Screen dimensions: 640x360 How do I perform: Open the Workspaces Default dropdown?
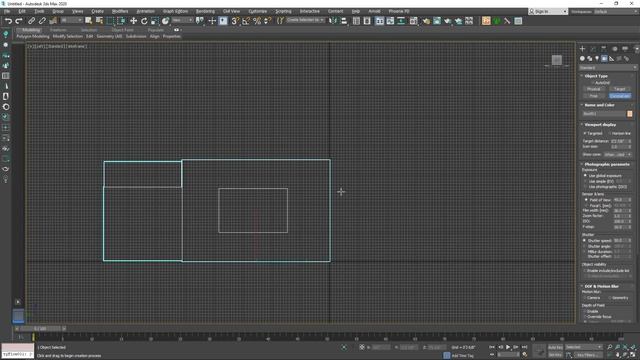tap(615, 11)
